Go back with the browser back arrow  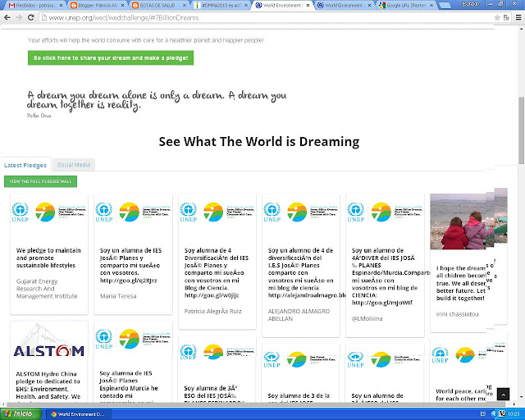7,17
